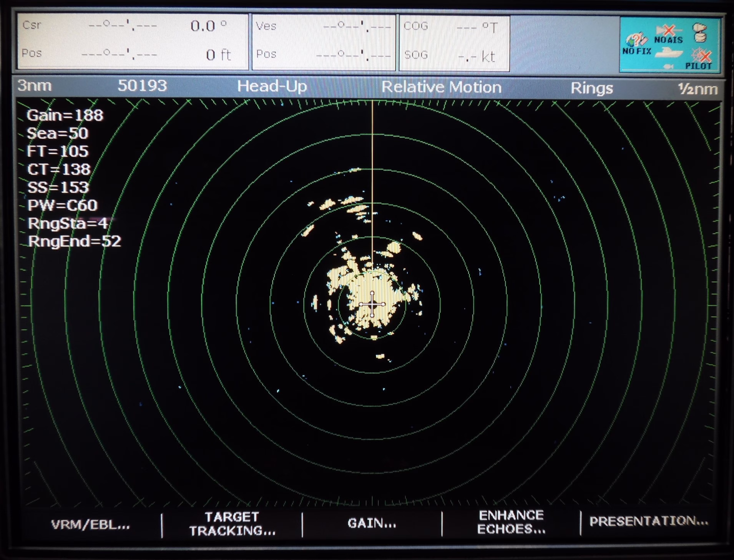The height and width of the screenshot is (560, 734).
Task: Select the CT=138 readout
Action: pos(59,169)
